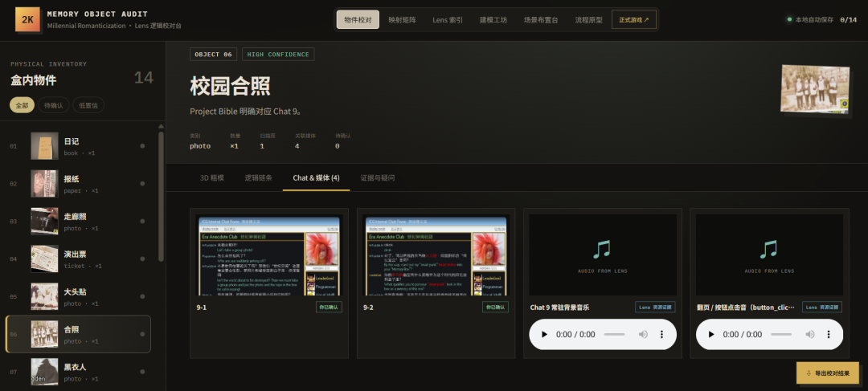Screen dimensions: 868x391
Task: Play the Chat 9 background music audio
Action: 544,335
